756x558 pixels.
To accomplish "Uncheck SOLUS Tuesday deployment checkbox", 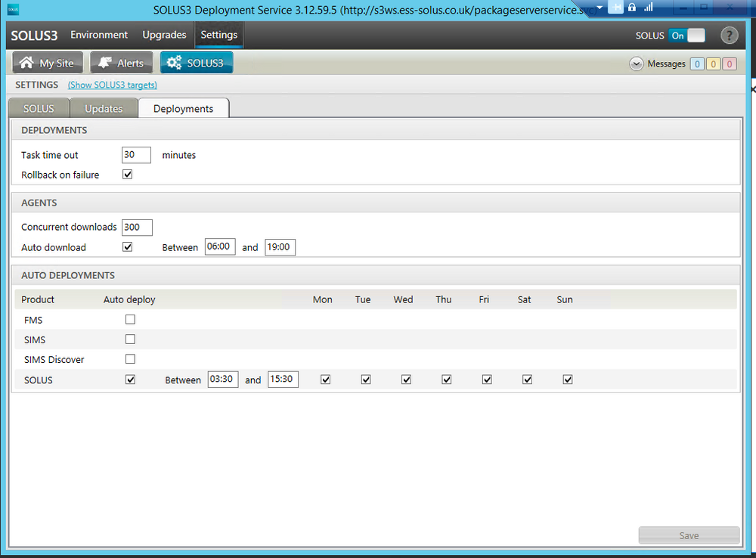I will pos(366,380).
